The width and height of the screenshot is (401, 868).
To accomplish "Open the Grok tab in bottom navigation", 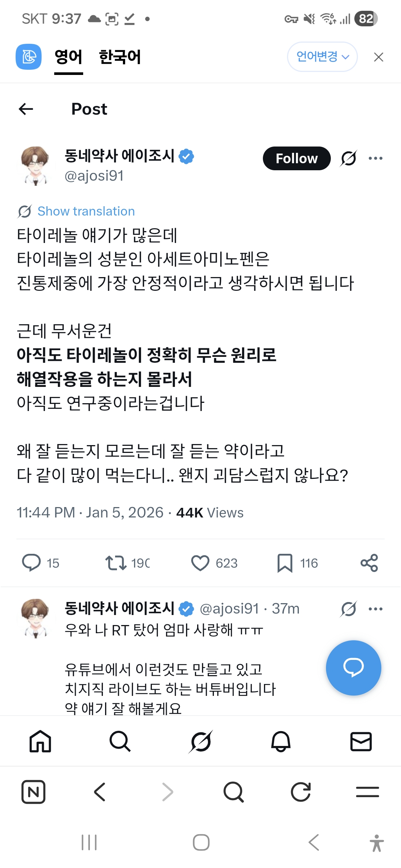I will pyautogui.click(x=201, y=742).
